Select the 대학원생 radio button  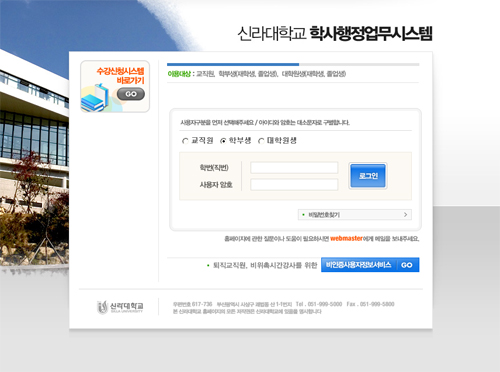coord(261,141)
